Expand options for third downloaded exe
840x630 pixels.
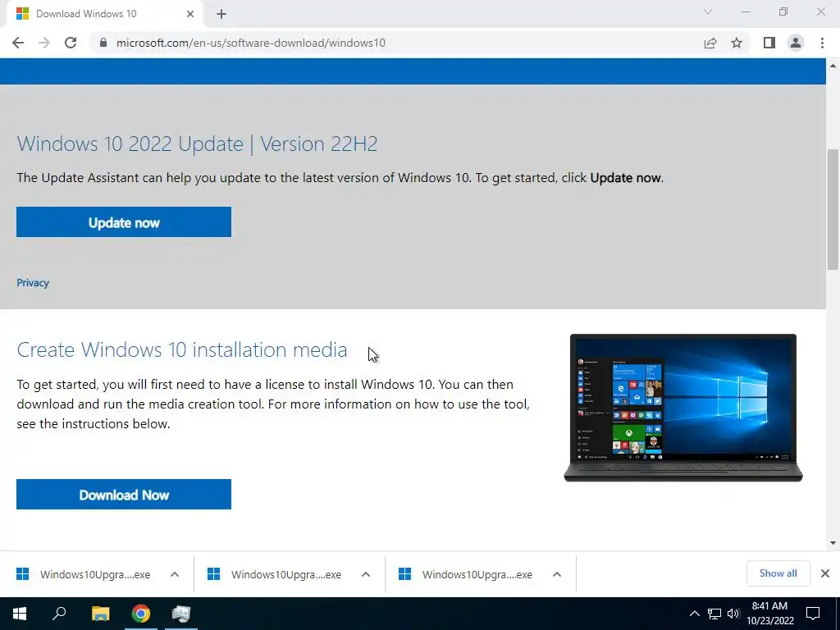[557, 574]
